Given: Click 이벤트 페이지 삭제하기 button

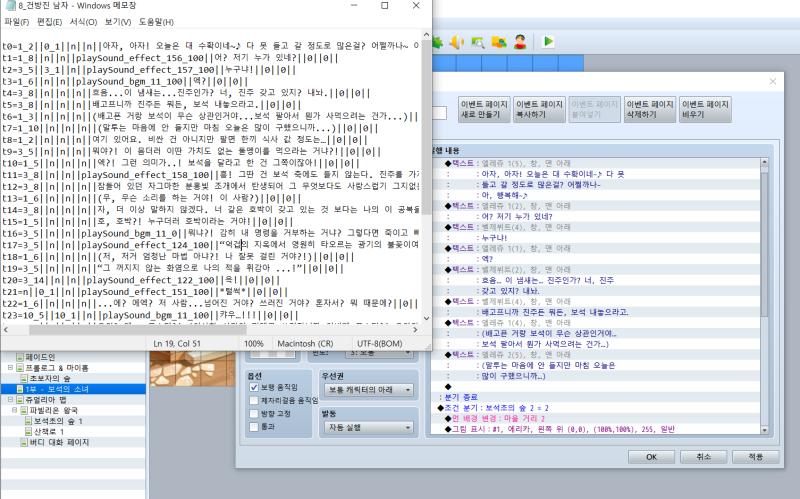Looking at the screenshot, I should [x=650, y=109].
